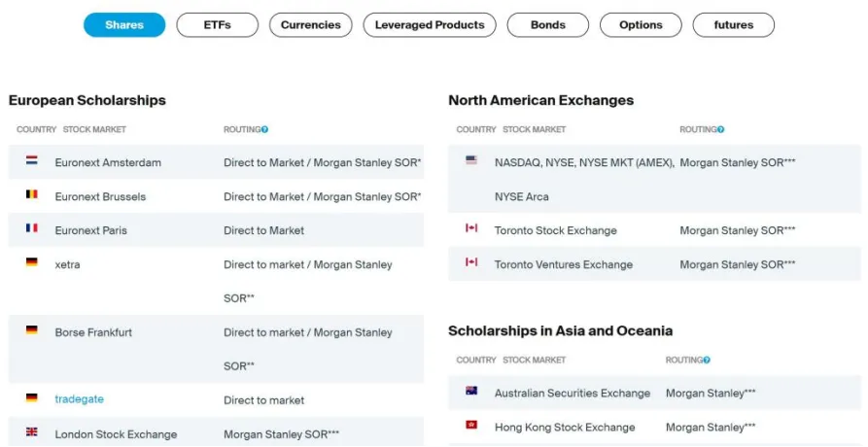Click Routing help icon under Asia and Oceania
Screen dimensions: 868x447
point(707,361)
